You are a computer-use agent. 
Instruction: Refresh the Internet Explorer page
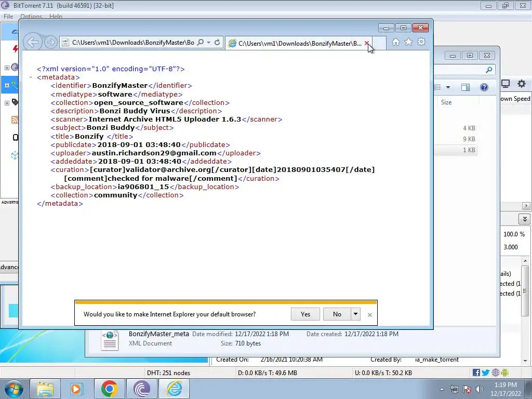click(x=217, y=43)
